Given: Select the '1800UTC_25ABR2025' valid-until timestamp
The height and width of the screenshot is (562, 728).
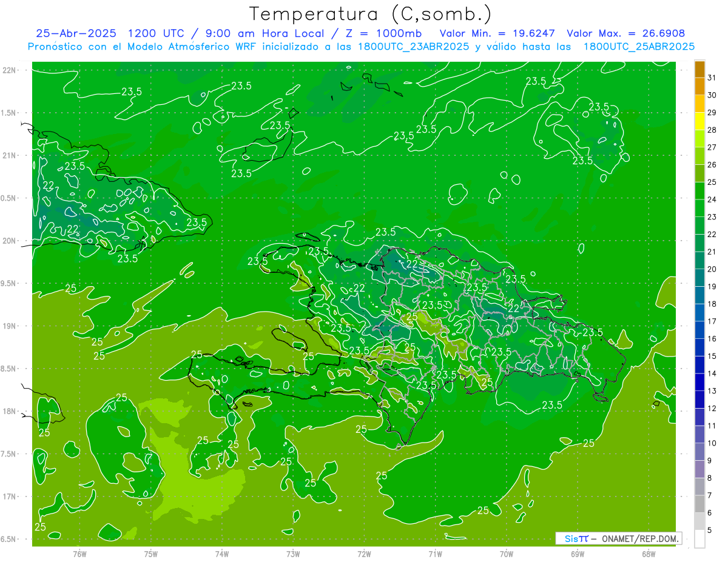Looking at the screenshot, I should [639, 47].
